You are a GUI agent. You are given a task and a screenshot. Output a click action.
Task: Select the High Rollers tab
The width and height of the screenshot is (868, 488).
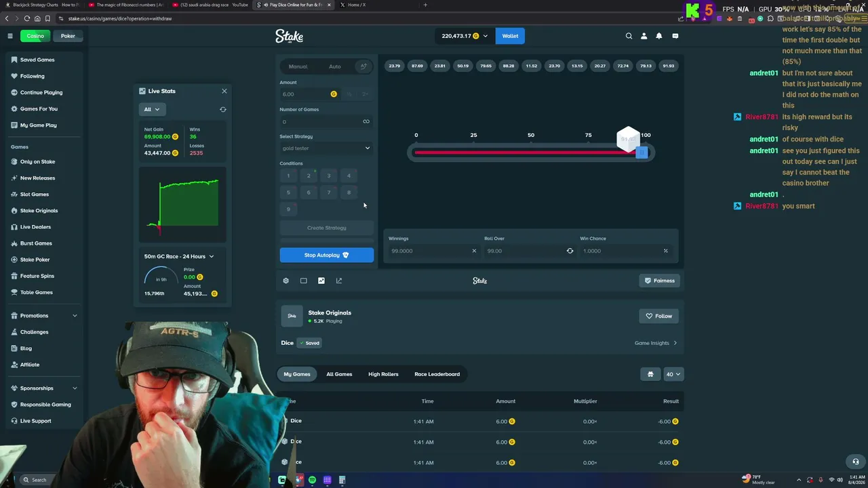(x=383, y=374)
